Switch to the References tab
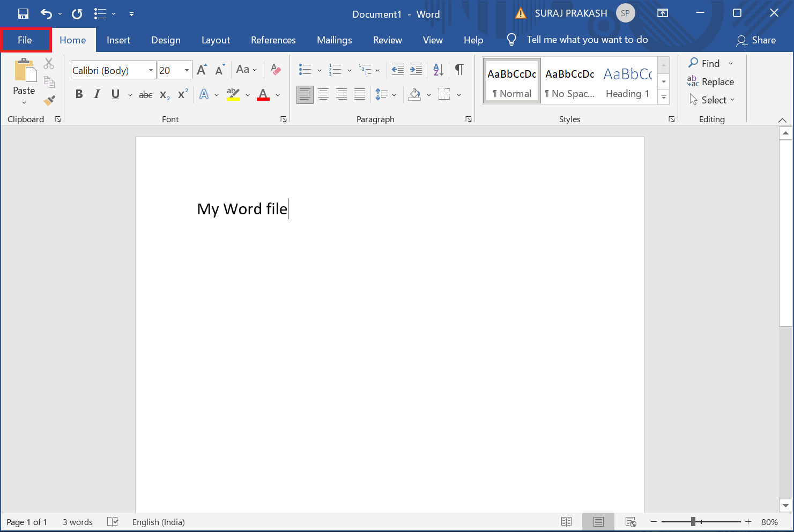Image resolution: width=794 pixels, height=532 pixels. coord(273,40)
